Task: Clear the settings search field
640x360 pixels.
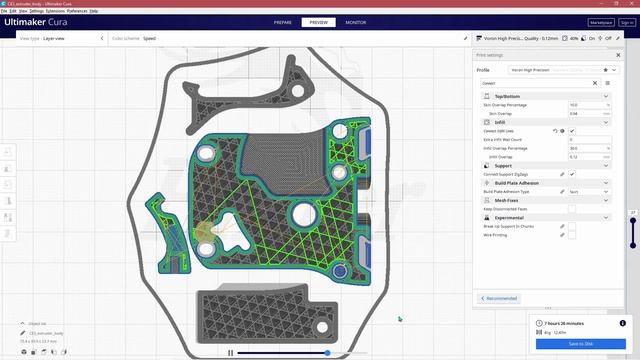Action: tap(595, 83)
